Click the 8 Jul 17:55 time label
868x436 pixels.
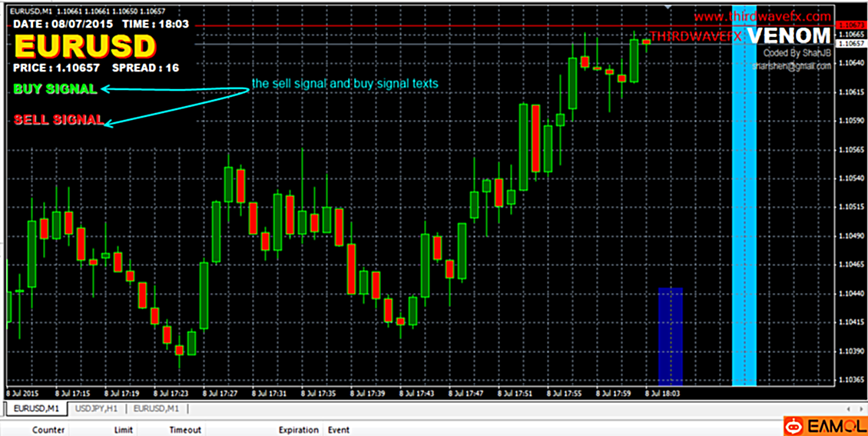(565, 394)
